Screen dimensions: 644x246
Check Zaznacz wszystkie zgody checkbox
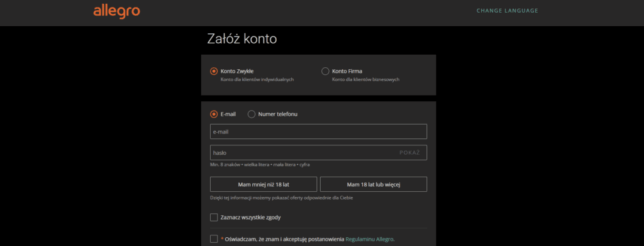click(214, 217)
